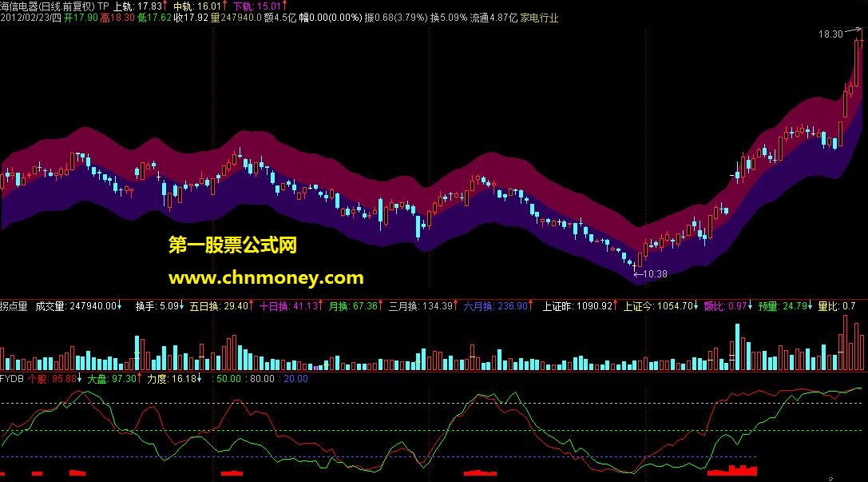
Task: Click the header turnover rate 换5.09%
Action: 449,18
